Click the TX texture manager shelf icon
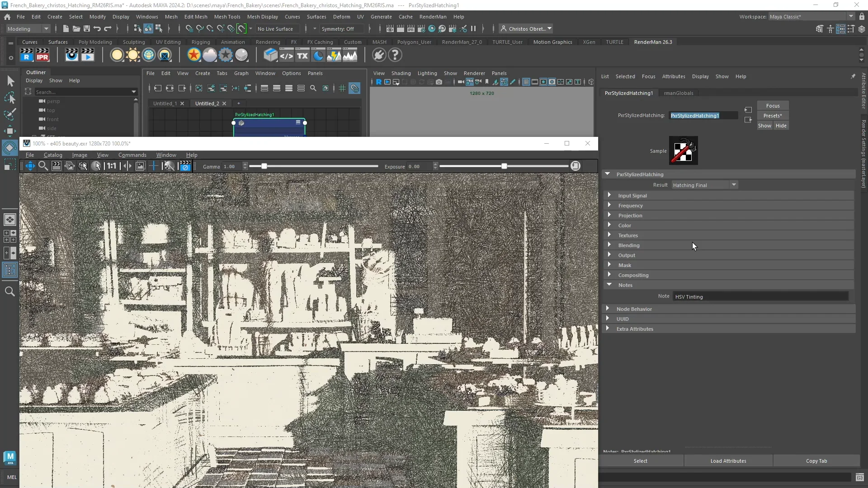Image resolution: width=868 pixels, height=488 pixels. click(x=302, y=55)
